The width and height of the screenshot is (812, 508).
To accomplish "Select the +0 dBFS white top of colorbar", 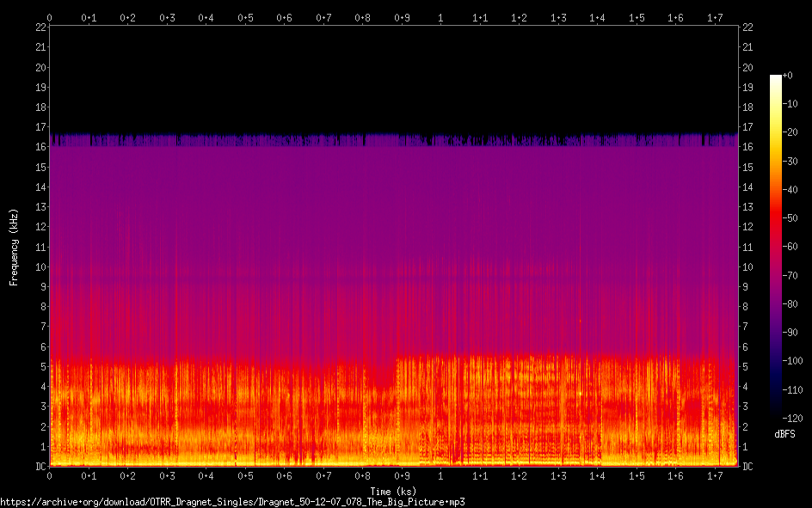I will pos(776,78).
